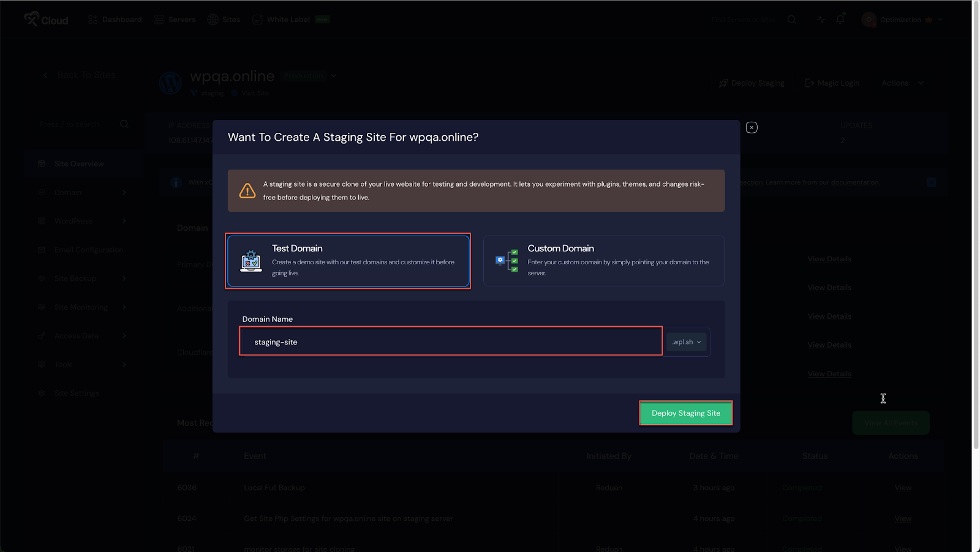Click the Magic Login link
Screen dimensions: 980x552
(832, 83)
